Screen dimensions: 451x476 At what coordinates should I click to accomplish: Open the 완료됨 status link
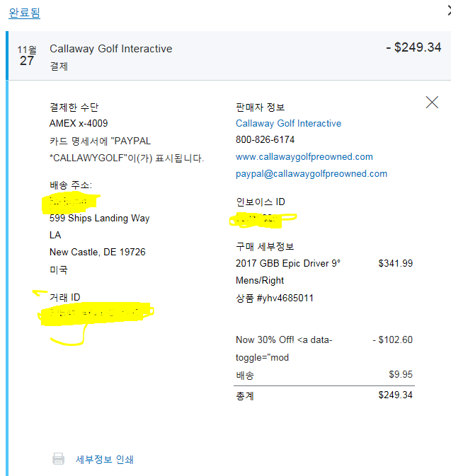24,13
